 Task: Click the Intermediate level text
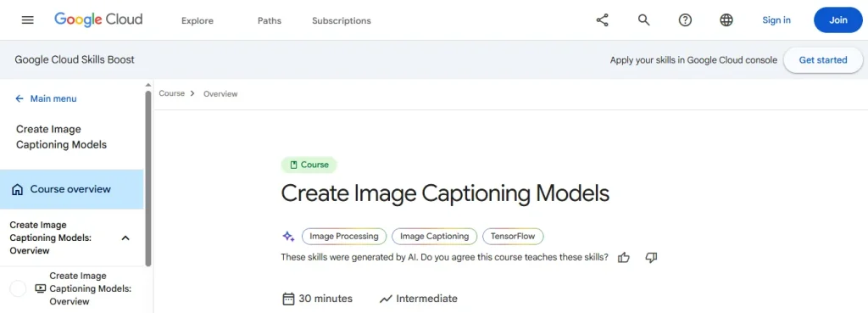(427, 299)
